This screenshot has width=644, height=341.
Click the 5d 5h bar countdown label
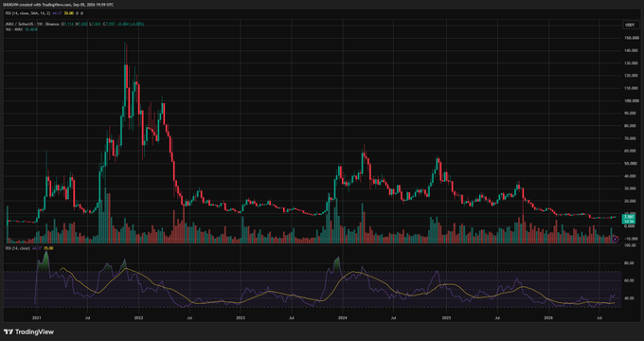[x=629, y=222]
